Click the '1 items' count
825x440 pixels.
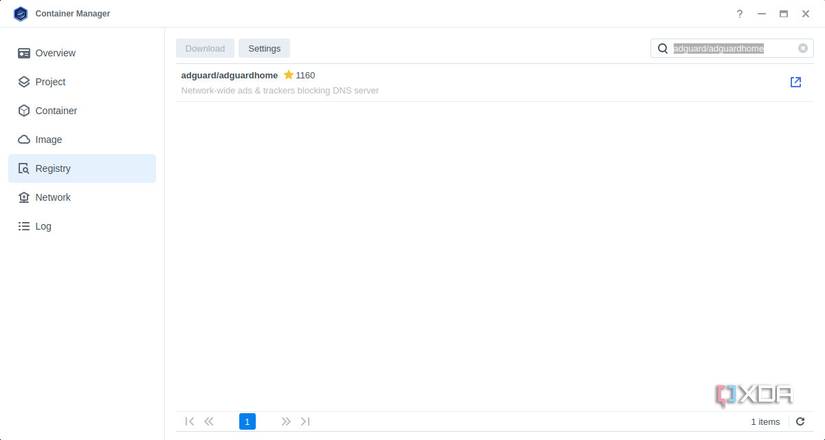pos(766,422)
